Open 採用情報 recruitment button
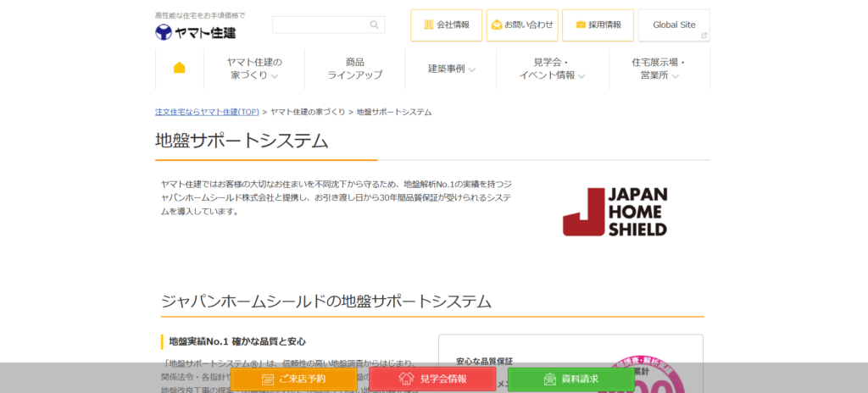Screen dimensions: 868x393 click(x=598, y=25)
